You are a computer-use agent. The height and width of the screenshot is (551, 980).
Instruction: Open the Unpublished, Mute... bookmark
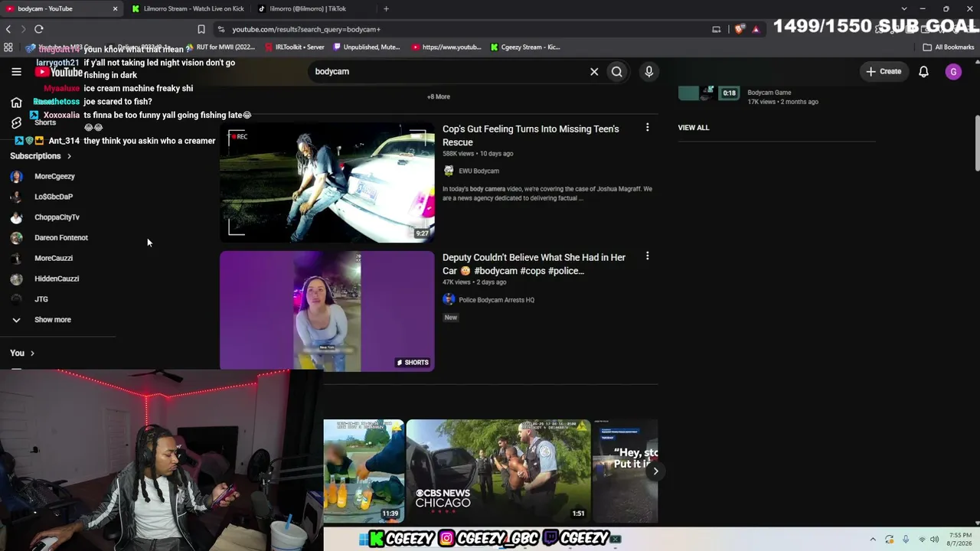point(367,47)
